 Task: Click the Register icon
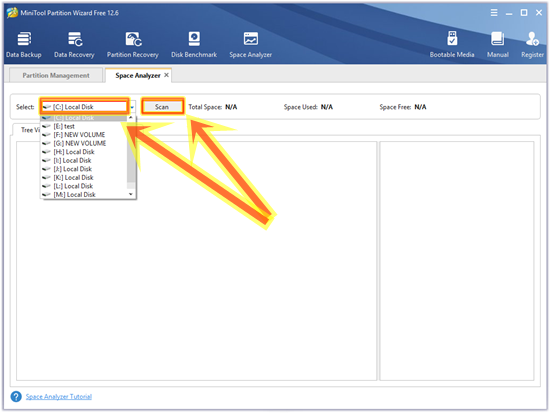[532, 45]
